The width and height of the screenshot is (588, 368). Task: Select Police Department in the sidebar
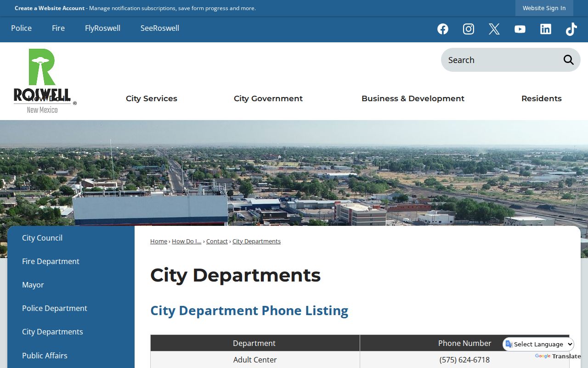pos(55,308)
